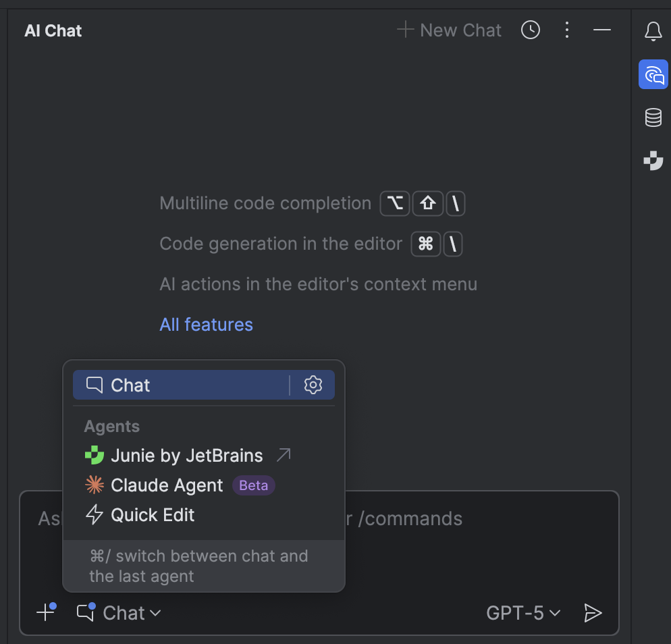Hide the AI Chat panel
The height and width of the screenshot is (644, 671).
601,30
